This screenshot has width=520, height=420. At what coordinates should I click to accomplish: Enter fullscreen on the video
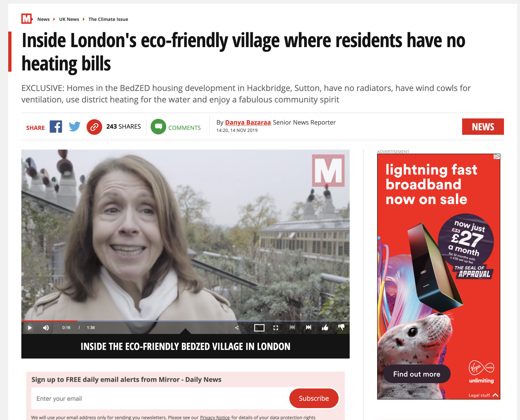point(276,328)
